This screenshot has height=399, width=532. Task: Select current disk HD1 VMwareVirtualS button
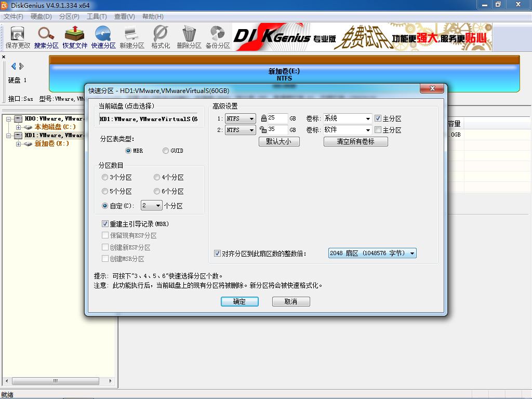click(x=148, y=119)
